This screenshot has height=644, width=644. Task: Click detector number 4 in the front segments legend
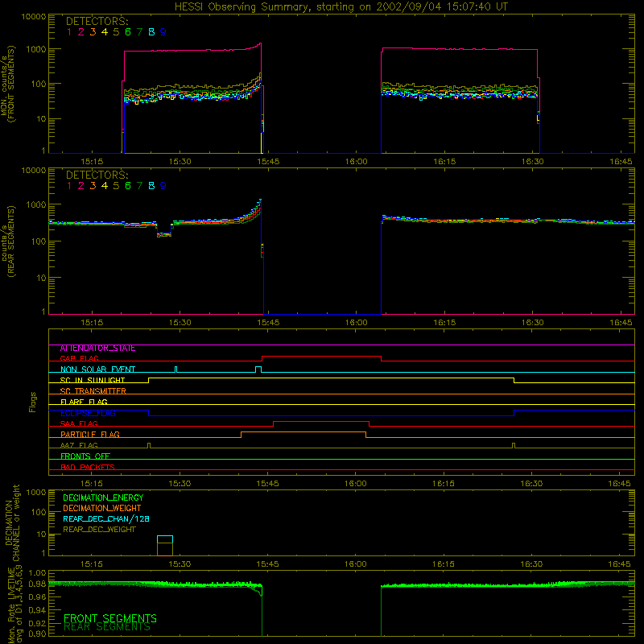tap(105, 32)
